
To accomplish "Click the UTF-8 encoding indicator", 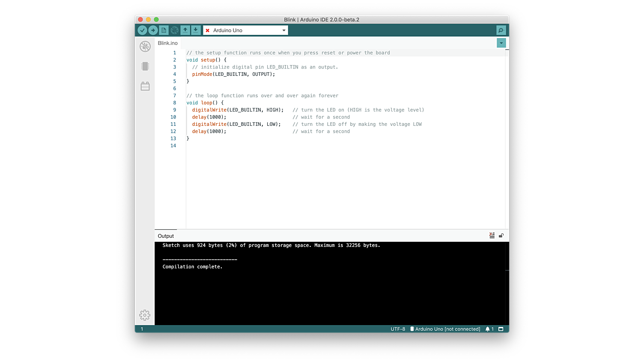I will click(x=397, y=329).
